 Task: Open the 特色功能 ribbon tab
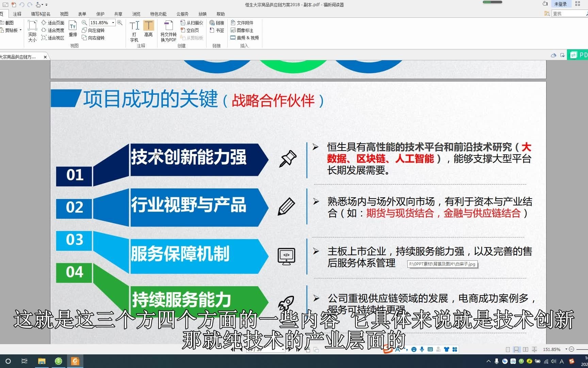[158, 14]
